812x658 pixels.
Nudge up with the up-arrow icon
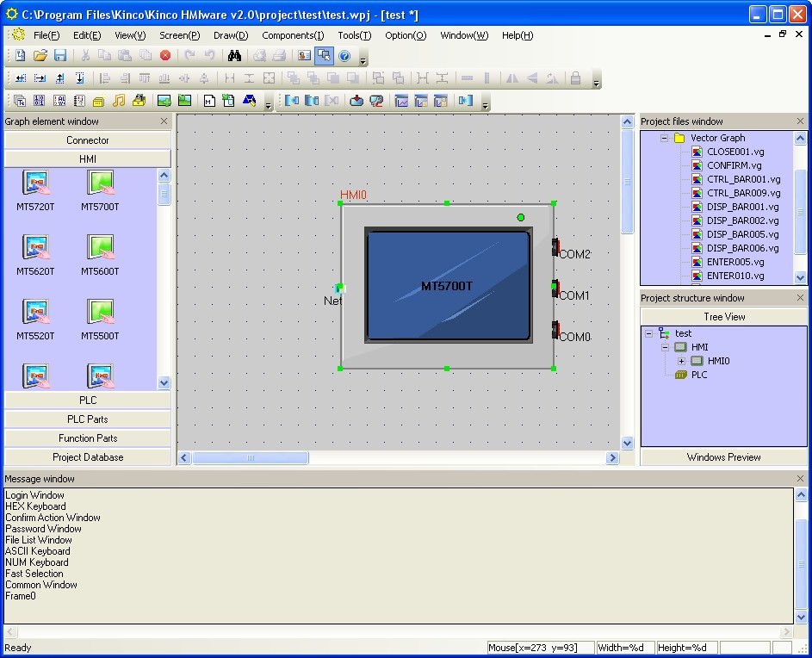[x=60, y=78]
